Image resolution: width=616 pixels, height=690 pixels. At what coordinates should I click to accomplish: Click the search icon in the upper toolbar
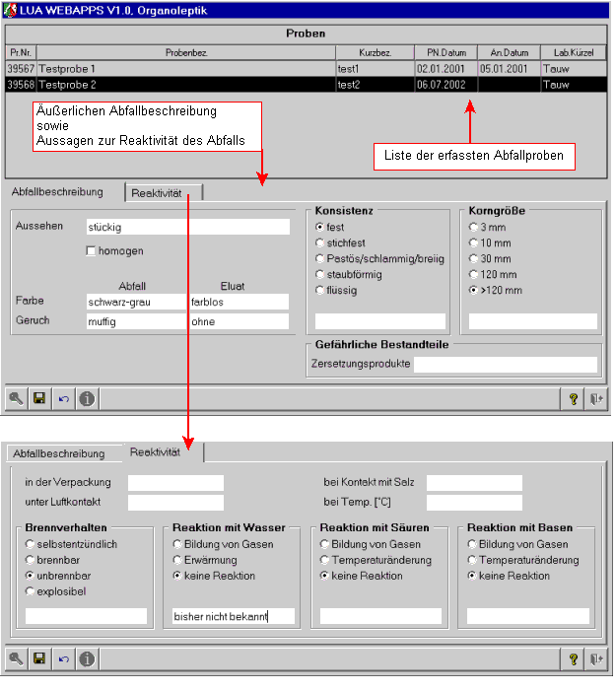17,398
